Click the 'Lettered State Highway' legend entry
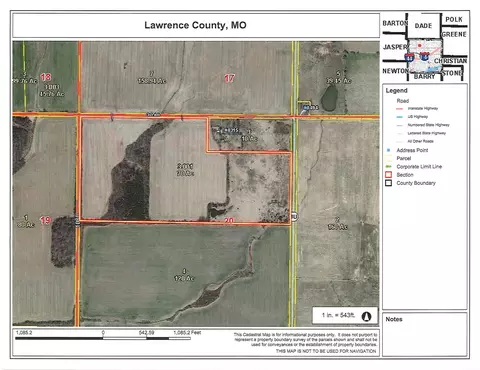The height and width of the screenshot is (370, 480). pyautogui.click(x=427, y=133)
